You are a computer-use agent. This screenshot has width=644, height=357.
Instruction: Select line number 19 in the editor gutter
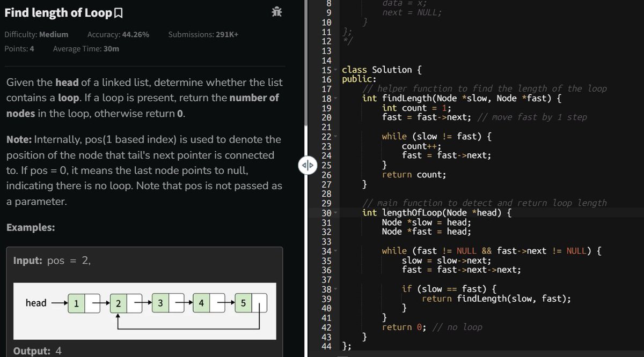(327, 108)
